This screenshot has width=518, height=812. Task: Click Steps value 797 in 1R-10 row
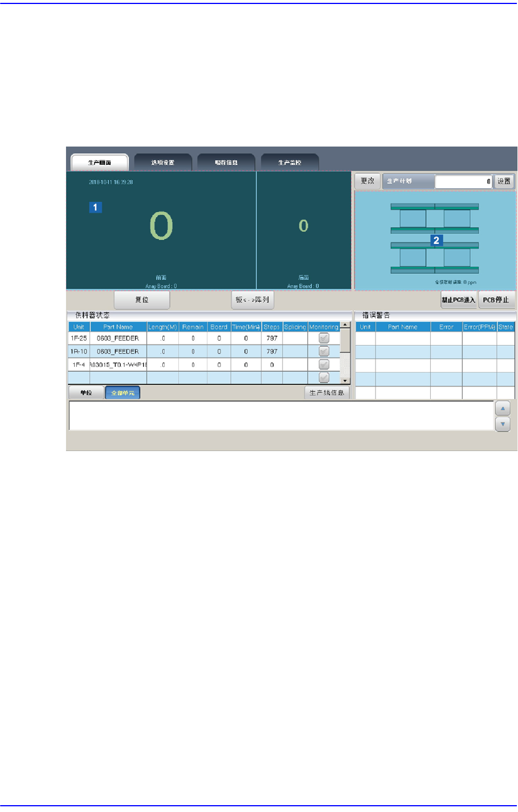point(272,351)
